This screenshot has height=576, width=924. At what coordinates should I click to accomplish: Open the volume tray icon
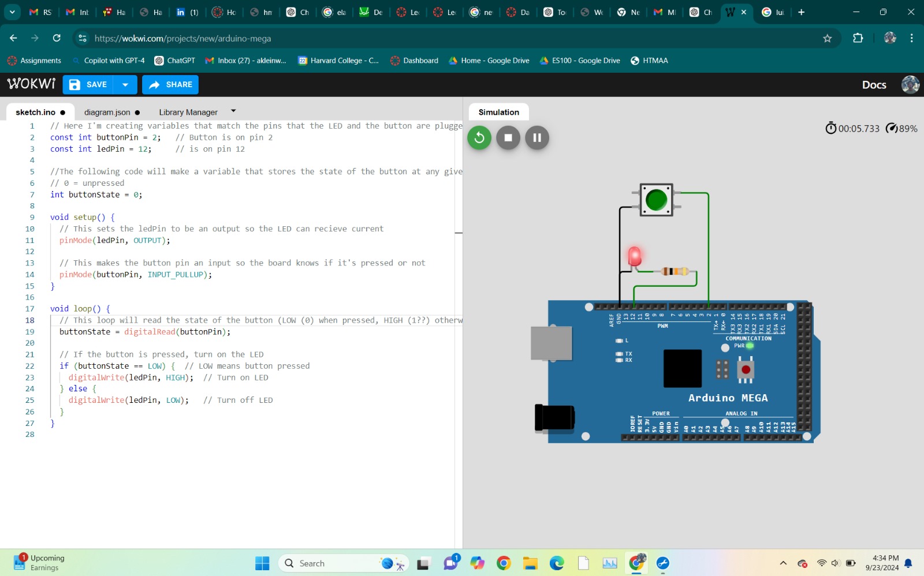pos(836,563)
